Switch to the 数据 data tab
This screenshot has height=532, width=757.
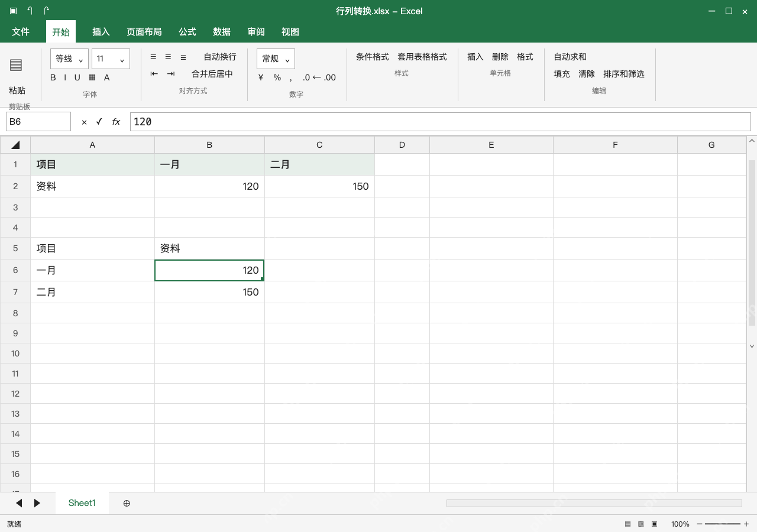(222, 32)
